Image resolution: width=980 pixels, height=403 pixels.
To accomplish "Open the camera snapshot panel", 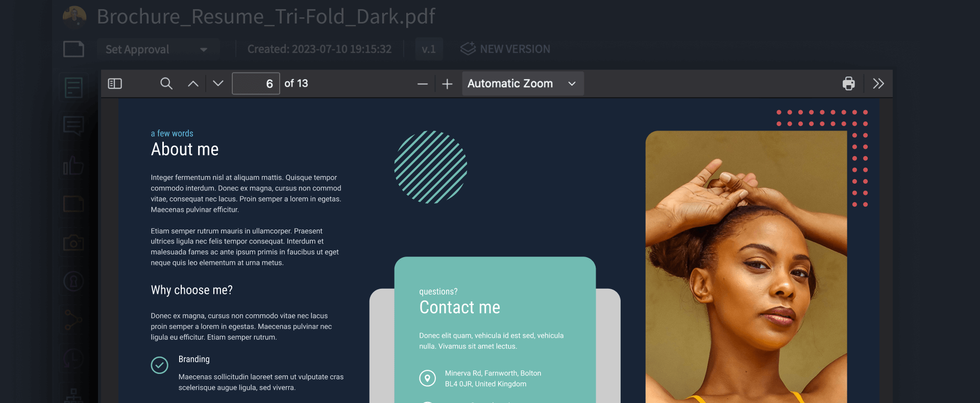I will [x=73, y=243].
